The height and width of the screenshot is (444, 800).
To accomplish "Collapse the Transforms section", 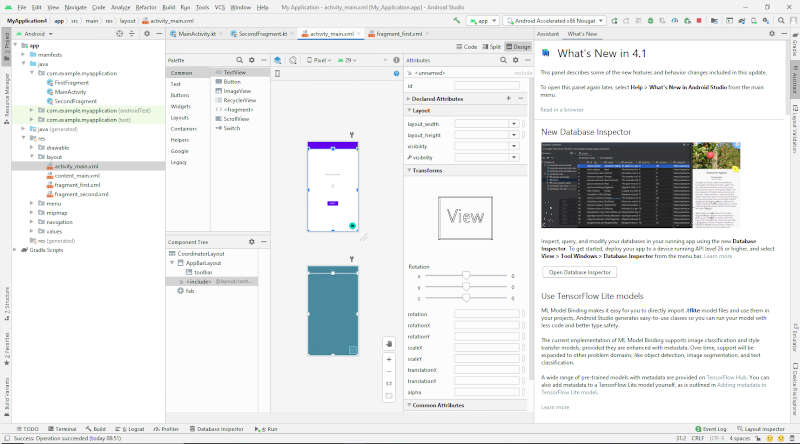I will [409, 170].
